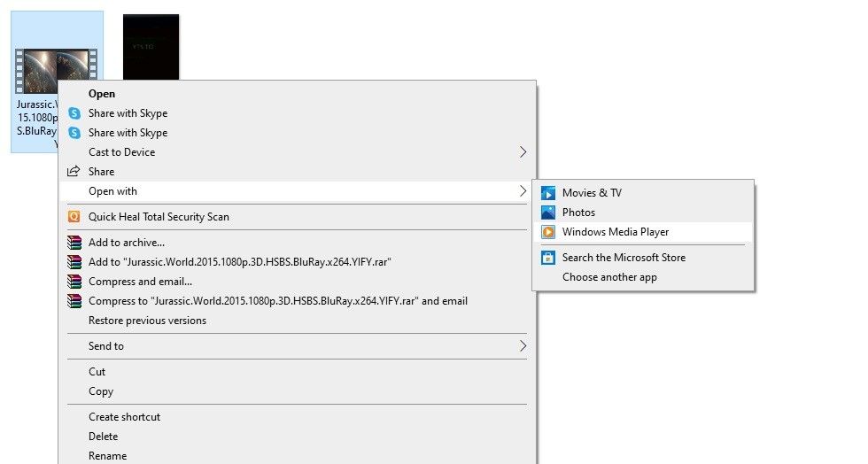Click the Microsoft Store bag icon
Image resolution: width=868 pixels, height=464 pixels.
[x=548, y=258]
